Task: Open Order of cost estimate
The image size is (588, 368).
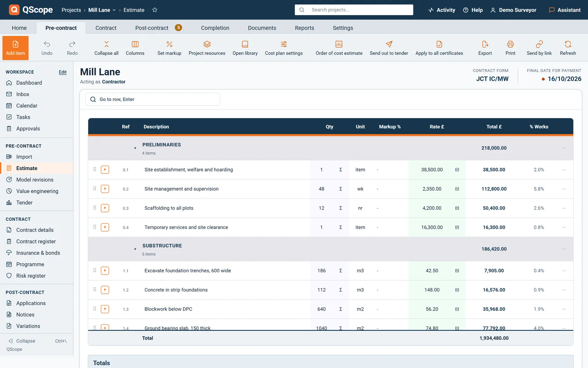Action: [339, 48]
